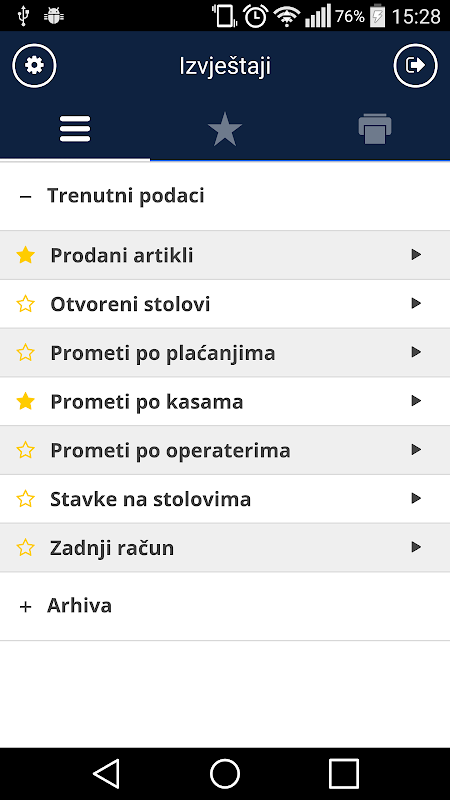
Task: Toggle the star for Prometi po plaćanjima
Action: [26, 353]
